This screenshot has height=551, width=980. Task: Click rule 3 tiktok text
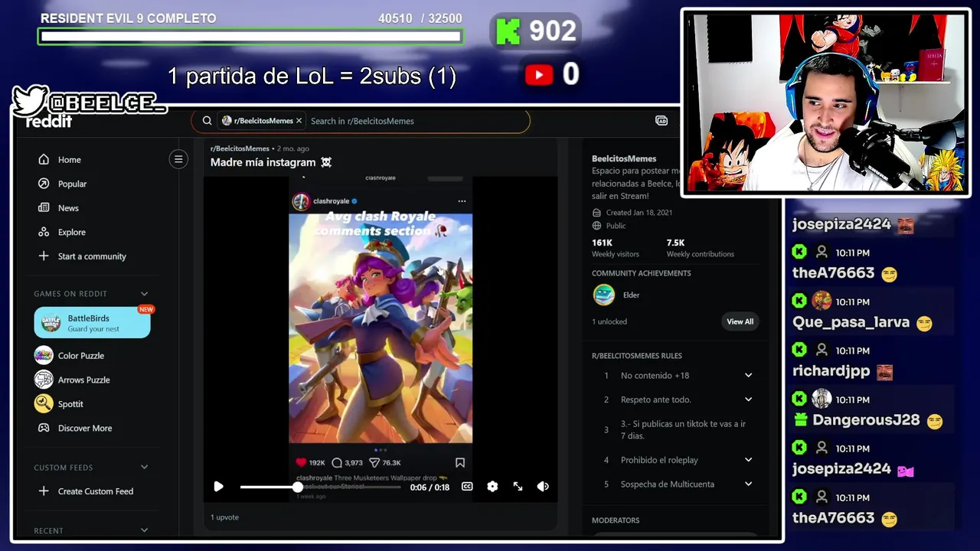[683, 429]
